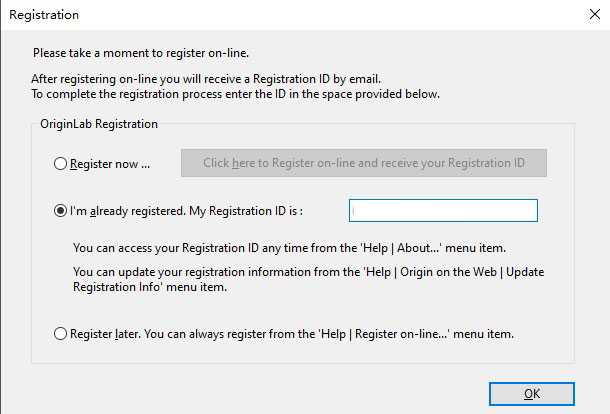The image size is (610, 414).
Task: Click the selected circle beside "I'm already registered"
Action: click(62, 211)
